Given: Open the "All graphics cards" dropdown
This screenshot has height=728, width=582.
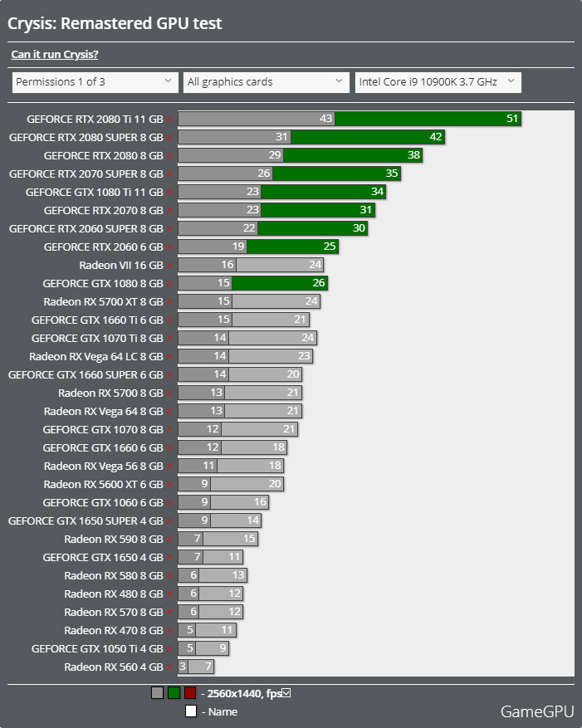Looking at the screenshot, I should pos(267,82).
